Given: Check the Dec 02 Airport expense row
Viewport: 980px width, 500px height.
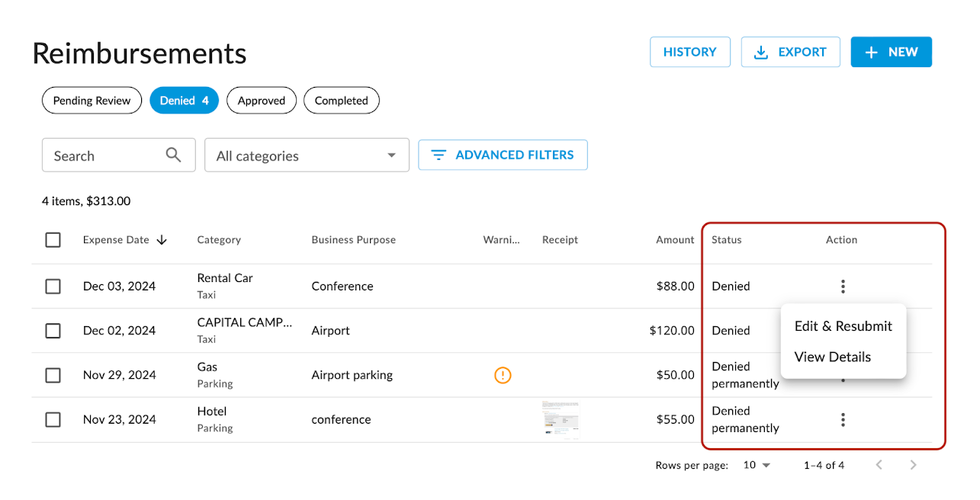Looking at the screenshot, I should coord(53,331).
